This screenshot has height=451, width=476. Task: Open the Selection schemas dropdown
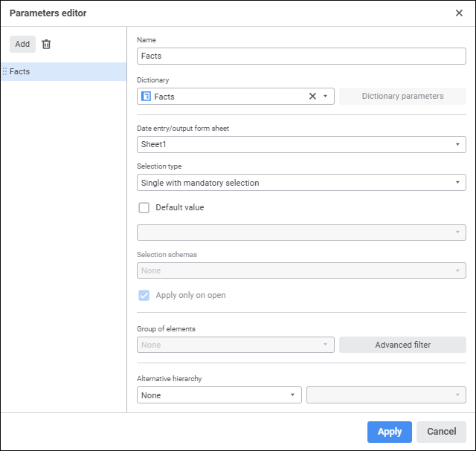(301, 271)
